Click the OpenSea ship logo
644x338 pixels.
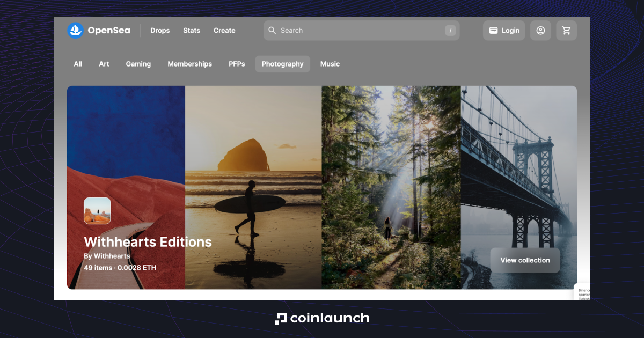pyautogui.click(x=75, y=31)
